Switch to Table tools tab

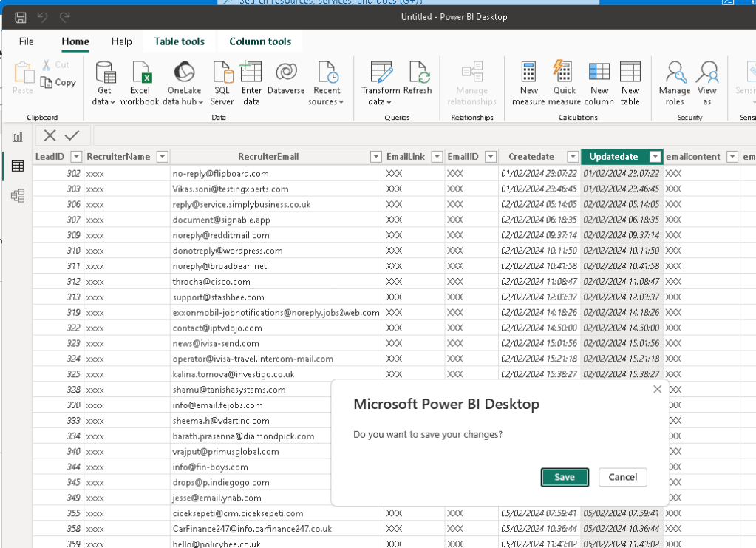[180, 41]
